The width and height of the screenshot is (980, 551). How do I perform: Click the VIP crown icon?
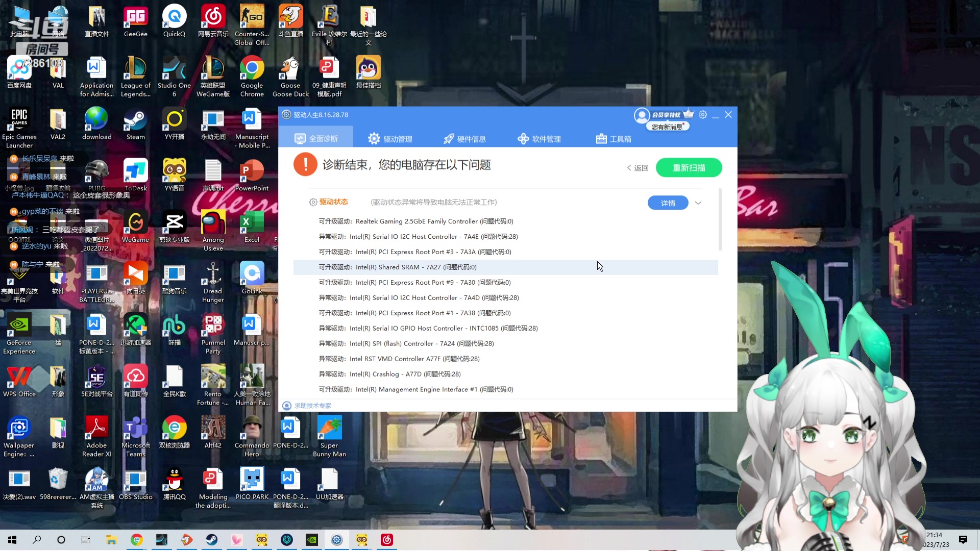click(689, 114)
